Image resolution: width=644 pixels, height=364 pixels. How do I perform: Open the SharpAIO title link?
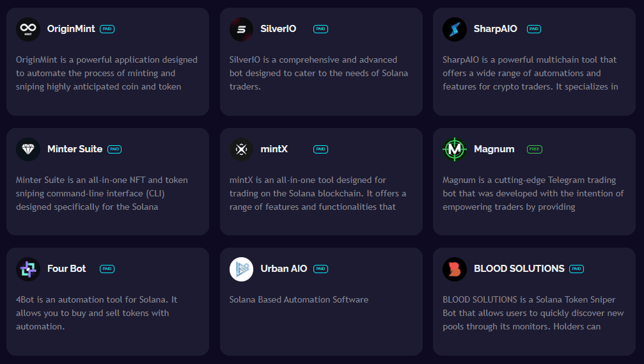click(496, 29)
